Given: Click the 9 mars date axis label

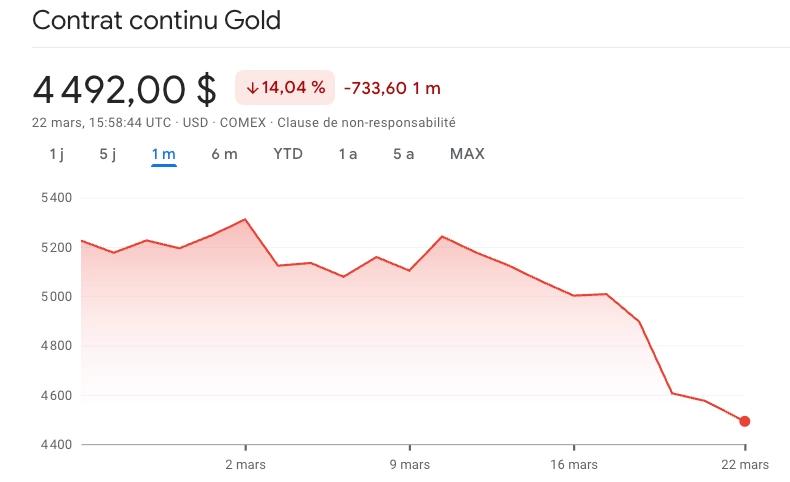Looking at the screenshot, I should (409, 464).
